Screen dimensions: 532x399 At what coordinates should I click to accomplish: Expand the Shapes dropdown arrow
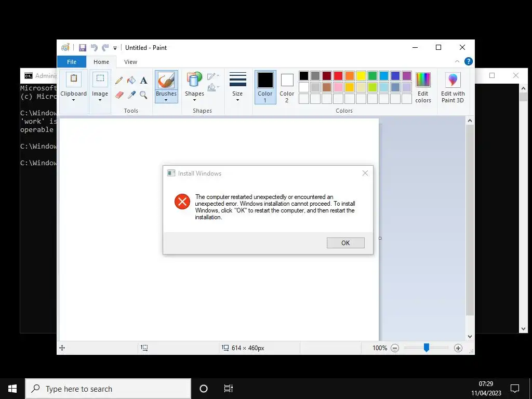194,100
